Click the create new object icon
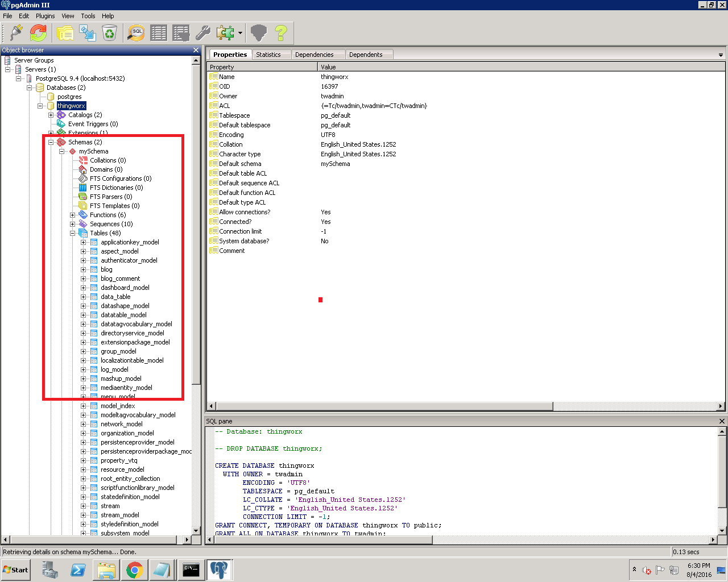 pos(88,33)
